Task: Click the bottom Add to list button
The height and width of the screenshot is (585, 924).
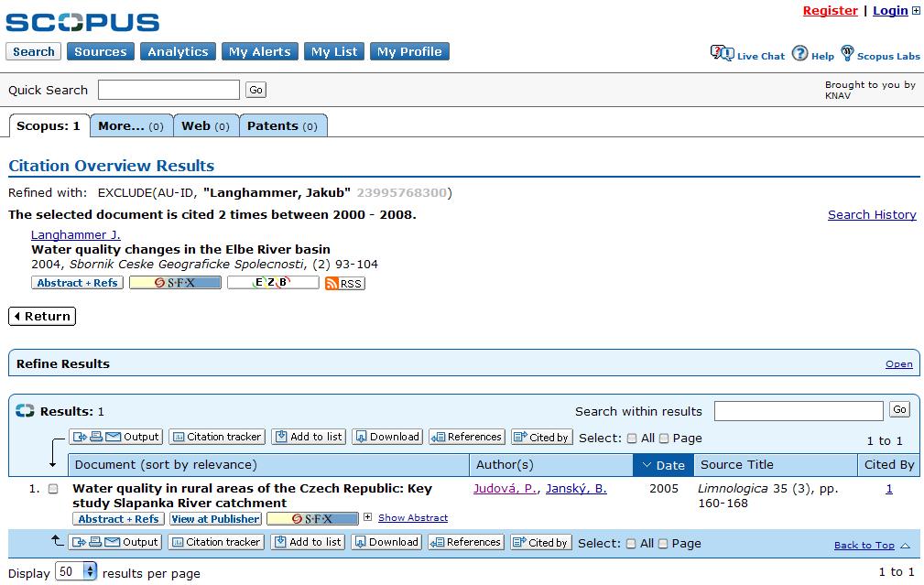Action: 309,542
